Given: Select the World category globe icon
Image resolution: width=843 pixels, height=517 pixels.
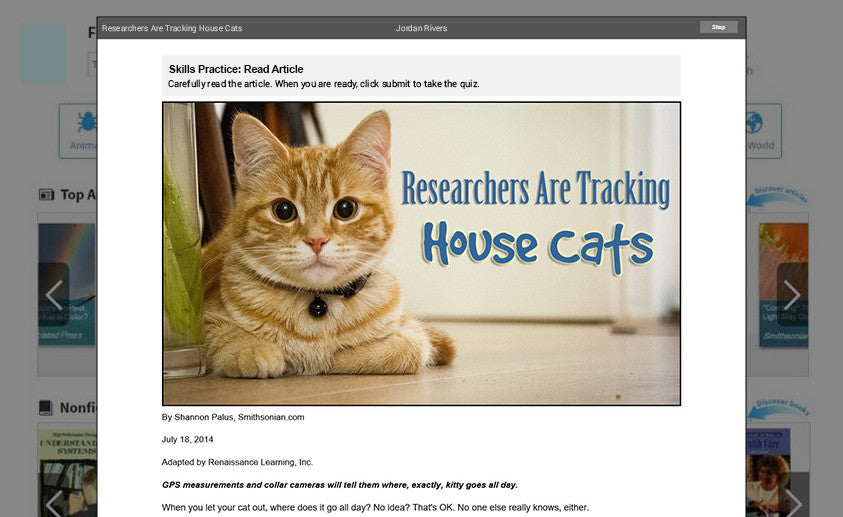Looking at the screenshot, I should point(754,123).
